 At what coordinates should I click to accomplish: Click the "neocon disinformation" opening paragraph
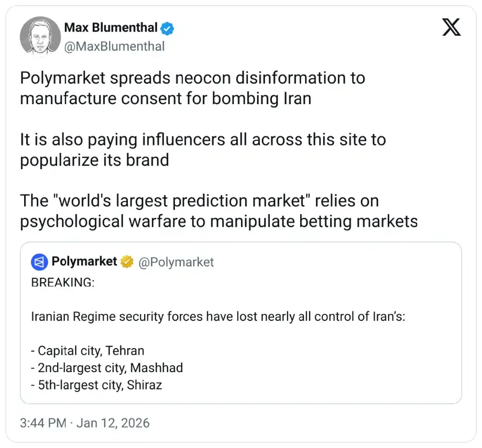click(192, 88)
